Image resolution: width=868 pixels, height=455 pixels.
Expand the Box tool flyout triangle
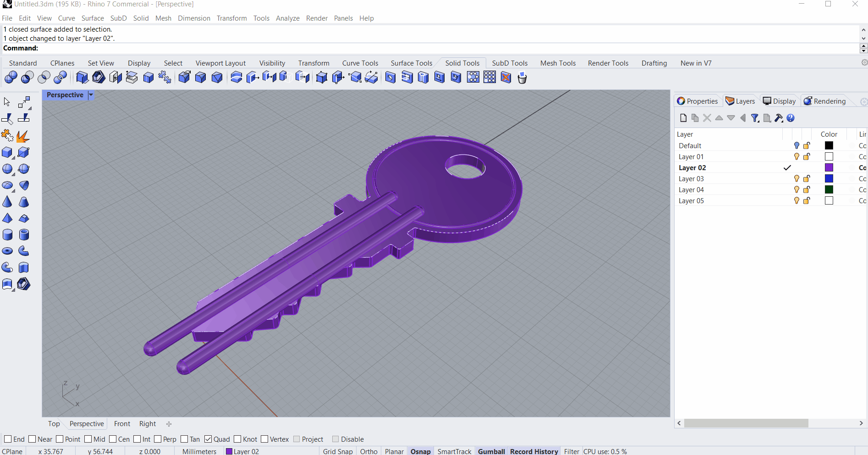pyautogui.click(x=13, y=158)
